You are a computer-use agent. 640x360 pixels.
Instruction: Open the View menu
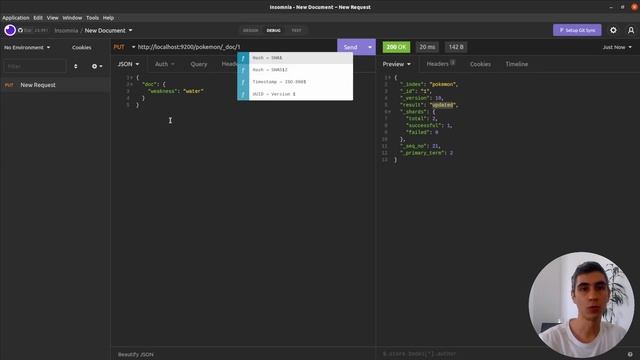coord(53,18)
